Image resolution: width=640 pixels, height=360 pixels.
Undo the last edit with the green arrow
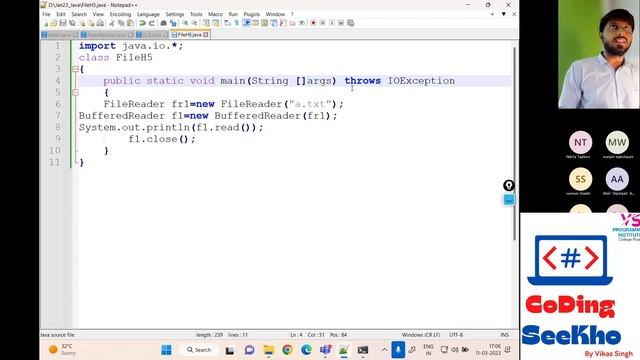[x=142, y=23]
